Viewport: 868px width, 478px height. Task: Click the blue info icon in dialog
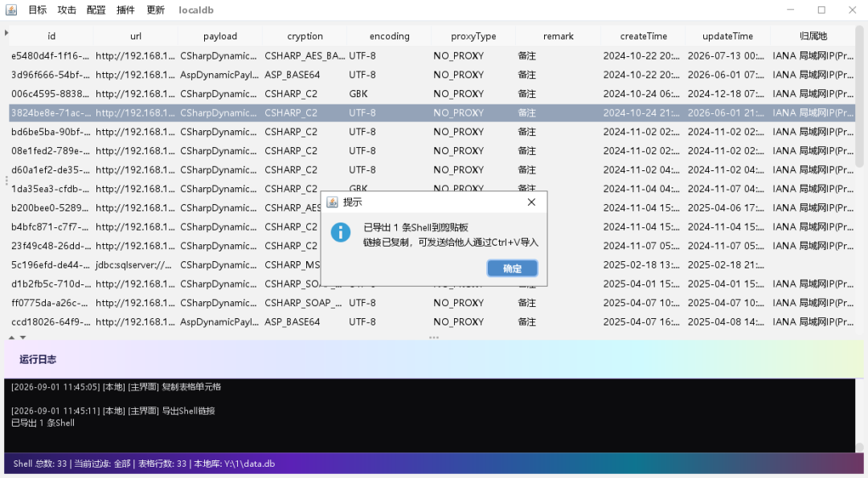341,232
